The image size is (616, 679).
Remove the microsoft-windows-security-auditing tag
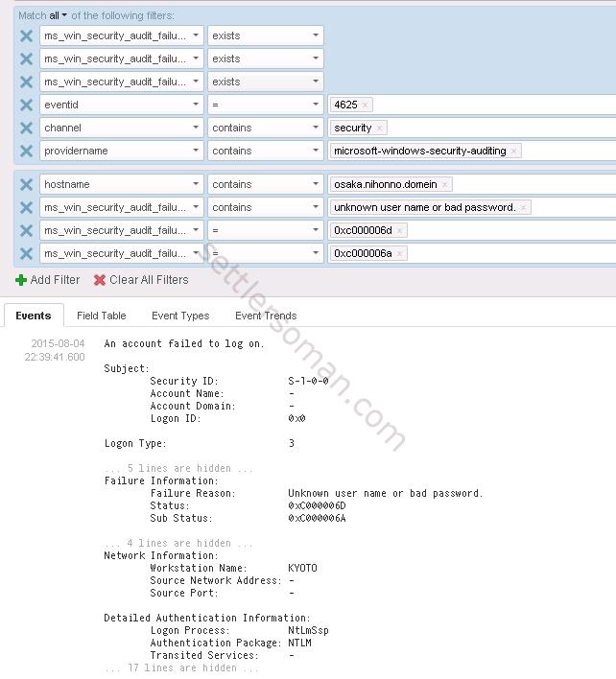point(513,151)
